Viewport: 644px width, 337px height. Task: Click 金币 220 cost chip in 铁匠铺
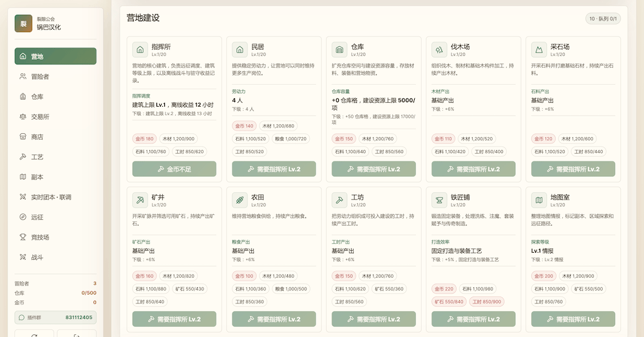[x=444, y=289]
